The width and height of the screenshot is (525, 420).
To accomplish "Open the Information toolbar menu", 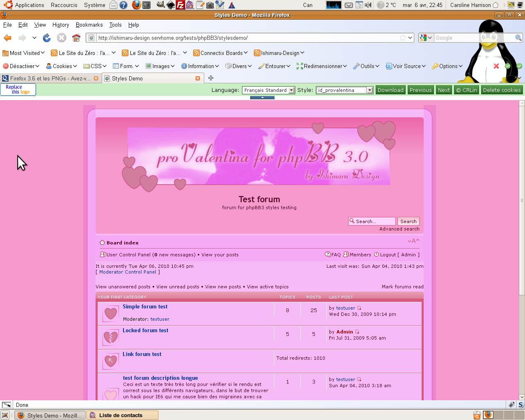I will (x=200, y=66).
